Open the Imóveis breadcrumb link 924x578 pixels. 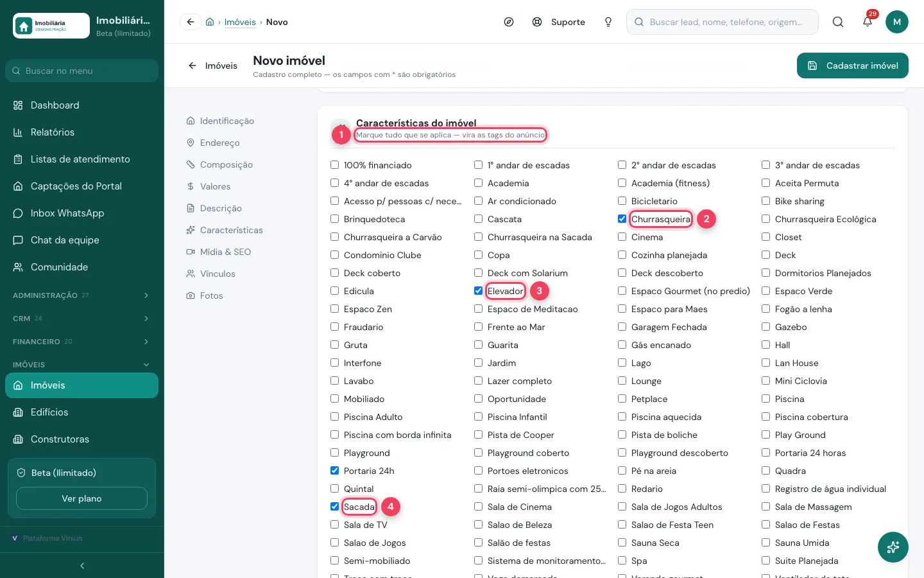click(240, 22)
